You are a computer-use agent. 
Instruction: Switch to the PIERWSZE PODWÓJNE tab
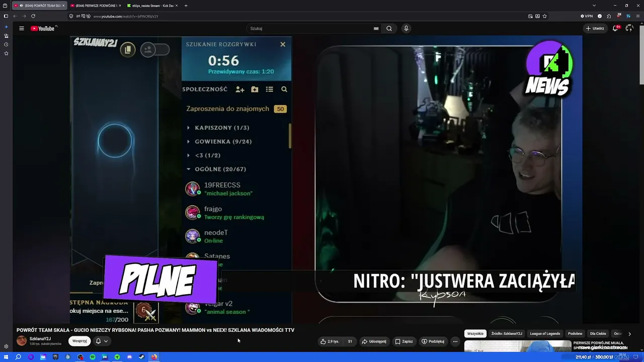95,6
